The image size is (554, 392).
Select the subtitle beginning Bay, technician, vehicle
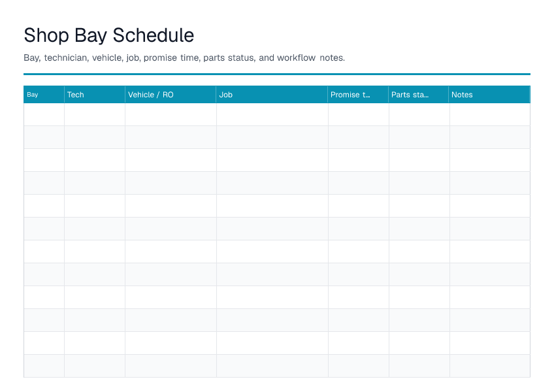184,57
